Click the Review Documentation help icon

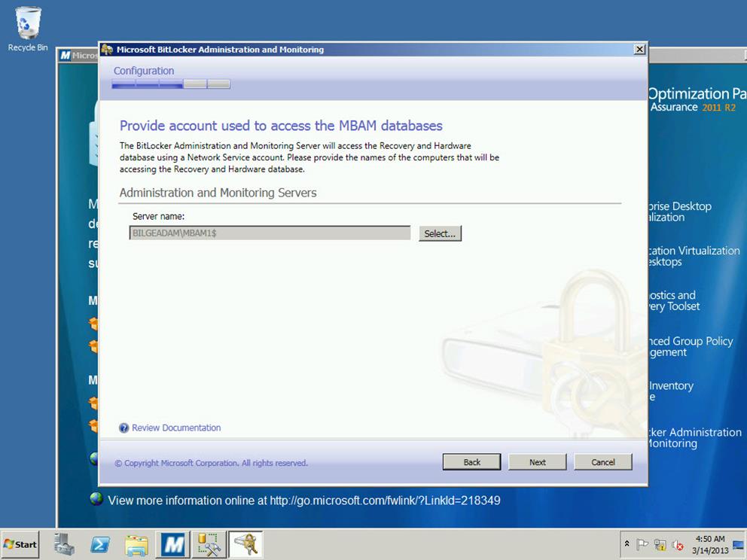[x=123, y=428]
